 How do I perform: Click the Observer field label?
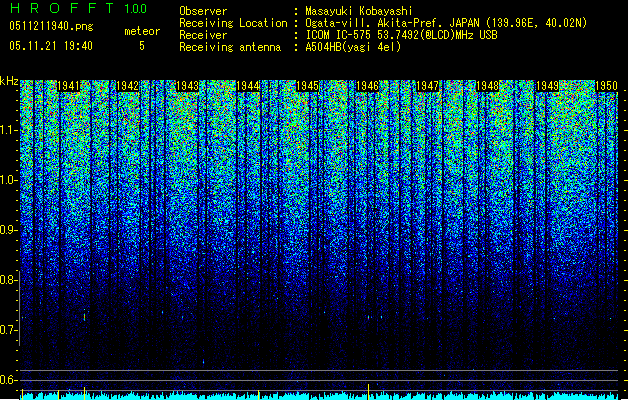coord(203,11)
